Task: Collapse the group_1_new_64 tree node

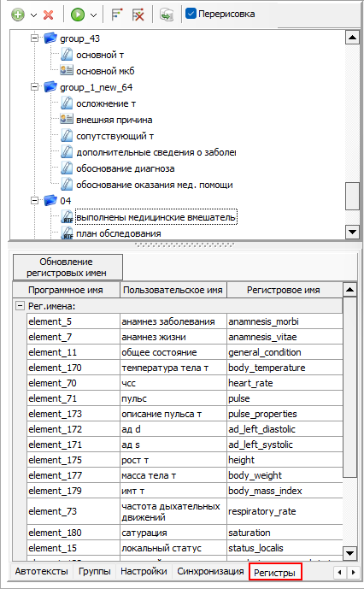Action: coord(34,87)
